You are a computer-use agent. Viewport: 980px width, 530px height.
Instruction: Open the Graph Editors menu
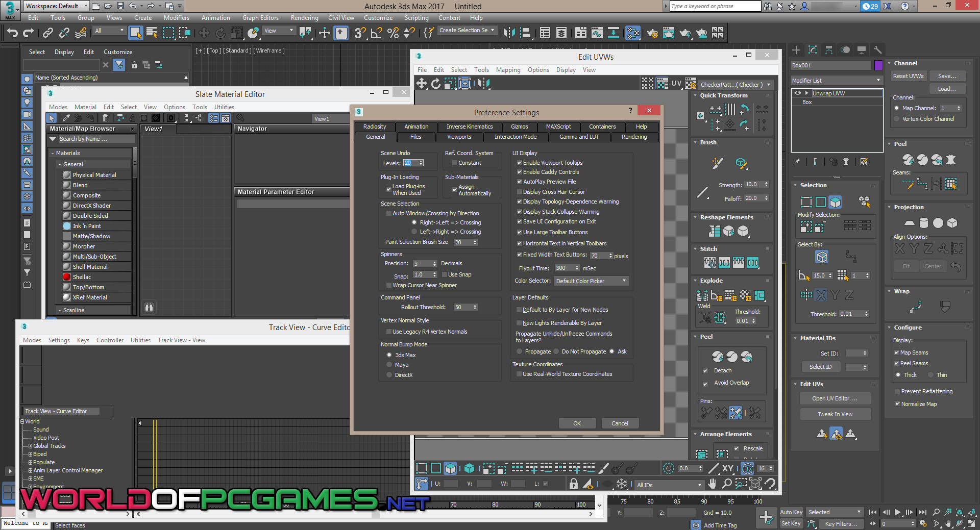coord(260,18)
